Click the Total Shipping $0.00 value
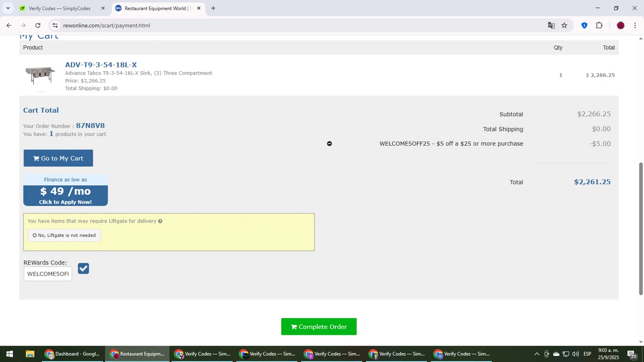The image size is (644, 362). [601, 129]
